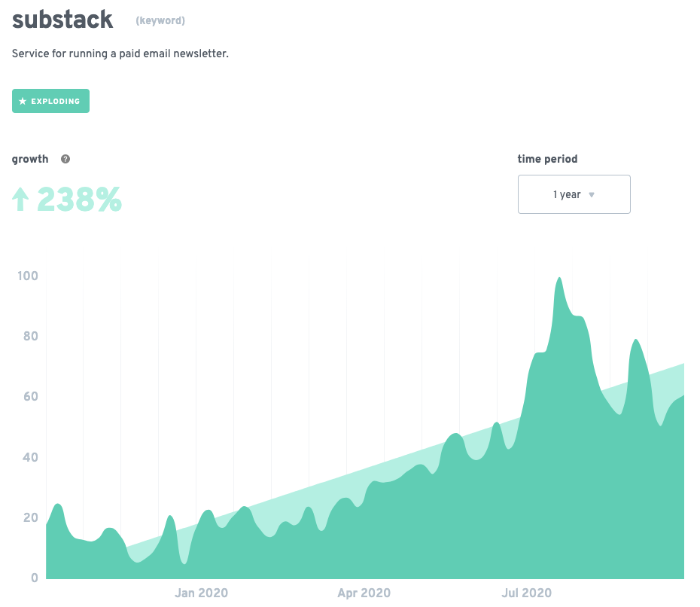Click the green upward growth arrow
The height and width of the screenshot is (607, 700).
coord(20,200)
